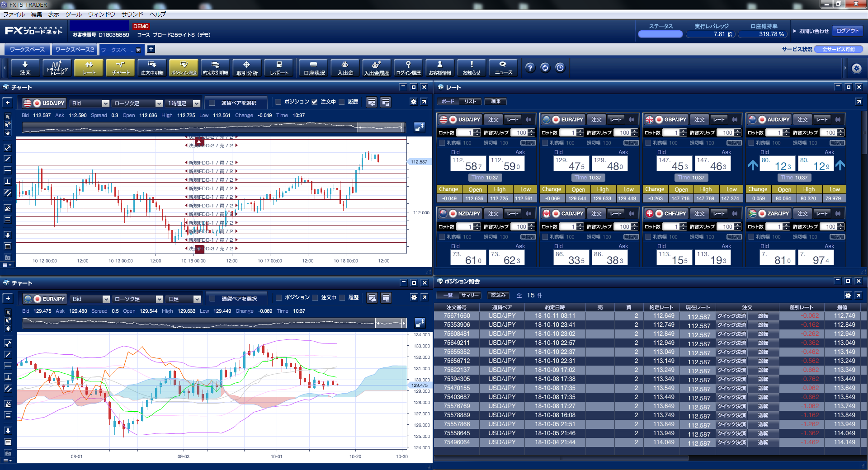
Task: Click 編集 edit button in レート panel
Action: [495, 101]
